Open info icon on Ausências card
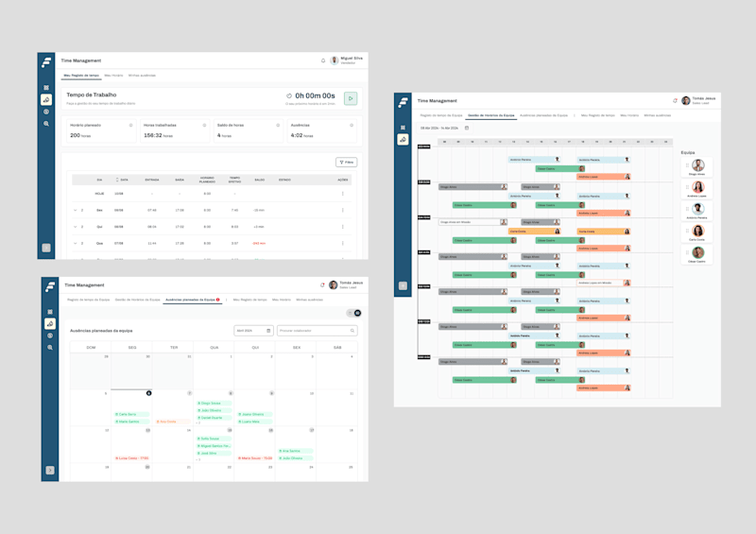The width and height of the screenshot is (756, 534). [x=352, y=126]
